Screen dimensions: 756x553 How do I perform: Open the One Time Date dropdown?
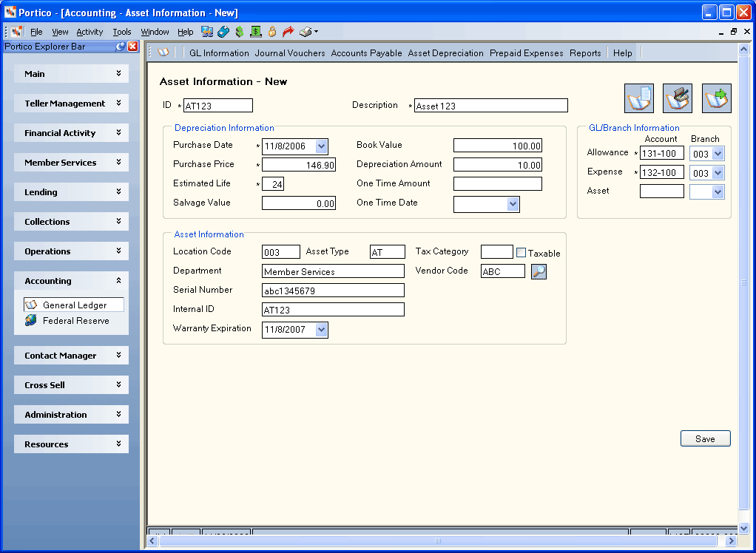click(513, 204)
